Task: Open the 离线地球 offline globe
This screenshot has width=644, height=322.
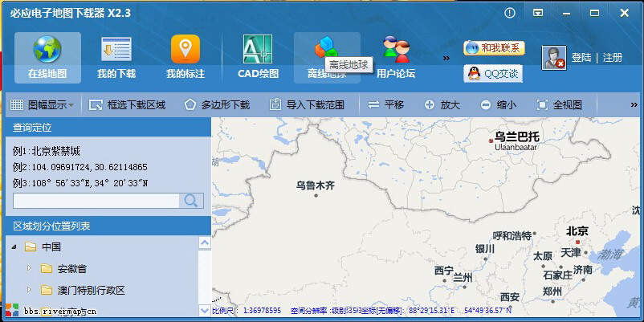Action: (327, 58)
